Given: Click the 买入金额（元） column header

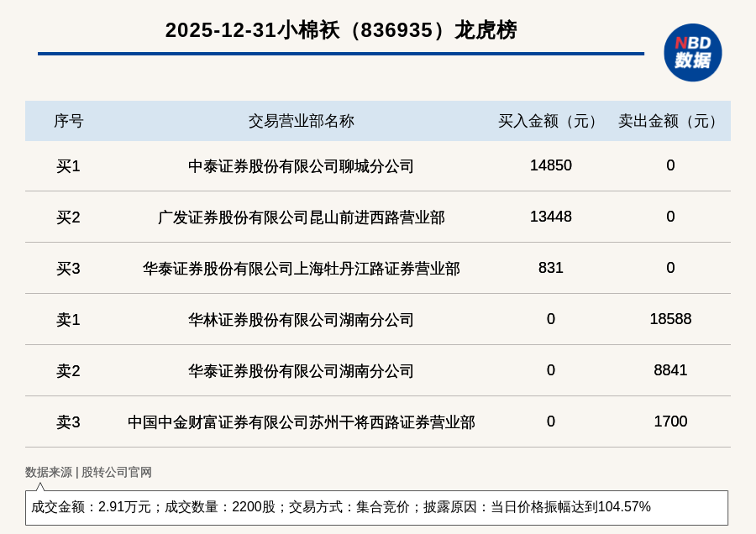Looking at the screenshot, I should pyautogui.click(x=550, y=121).
